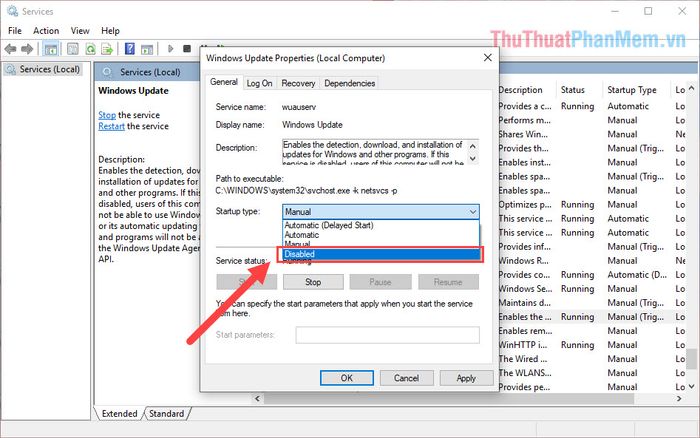This screenshot has height=438, width=700.
Task: Go forward using the toolbar Forward arrow
Action: pyautogui.click(x=27, y=49)
